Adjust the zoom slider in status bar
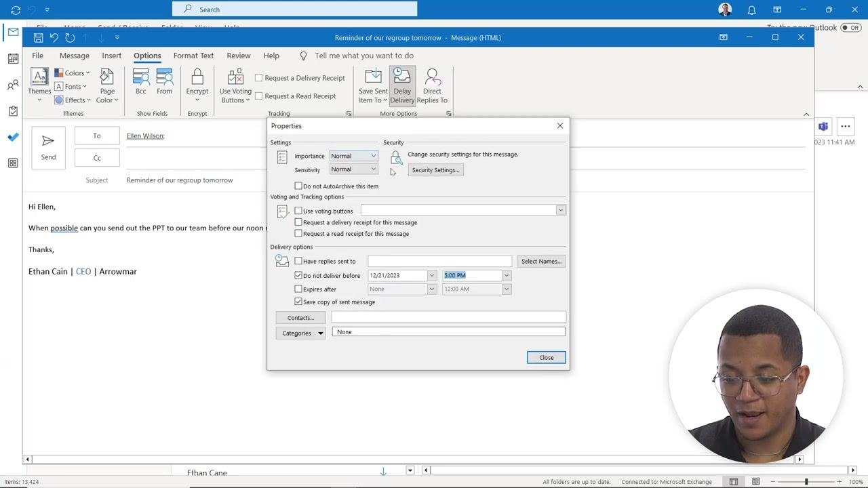 (806, 482)
